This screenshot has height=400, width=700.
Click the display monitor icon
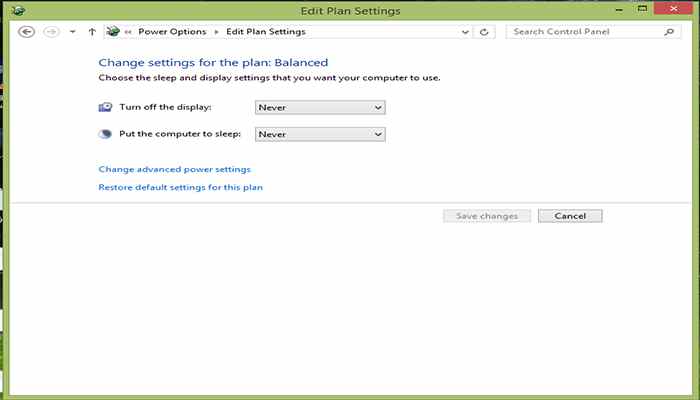(105, 107)
